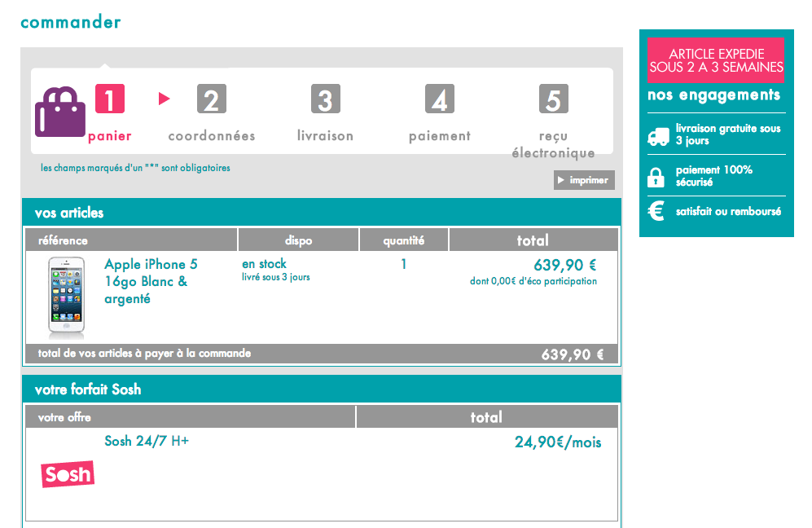This screenshot has width=812, height=528.
Task: Click the delivery truck icon
Action: (658, 137)
